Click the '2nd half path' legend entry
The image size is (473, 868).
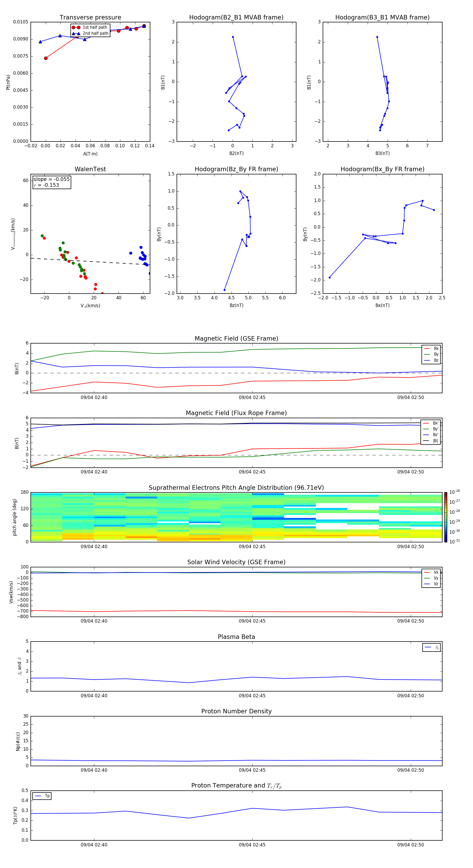pyautogui.click(x=90, y=33)
